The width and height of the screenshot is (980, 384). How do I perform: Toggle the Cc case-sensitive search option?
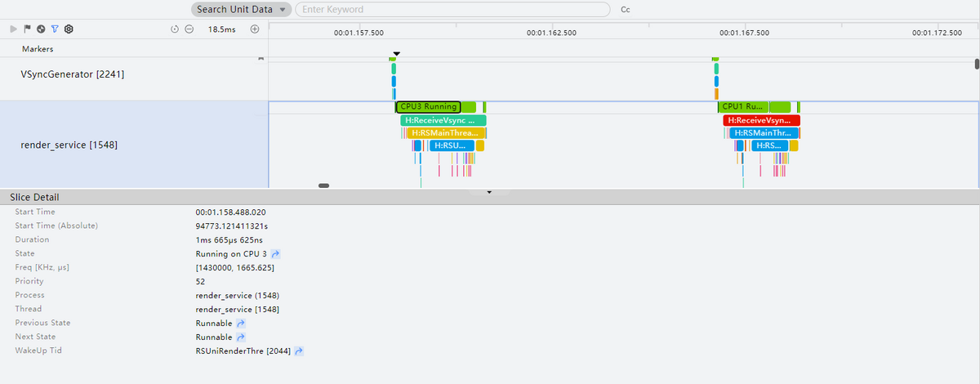(626, 10)
